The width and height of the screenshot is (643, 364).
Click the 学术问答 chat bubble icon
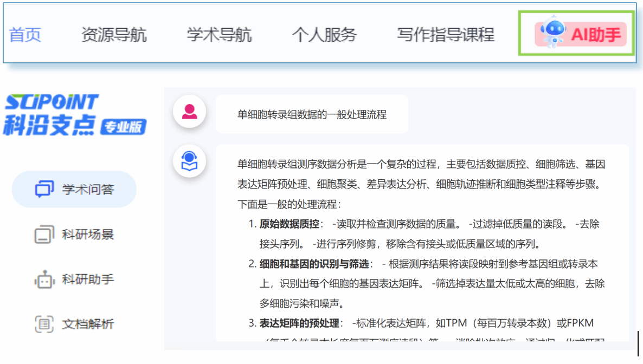pos(44,190)
